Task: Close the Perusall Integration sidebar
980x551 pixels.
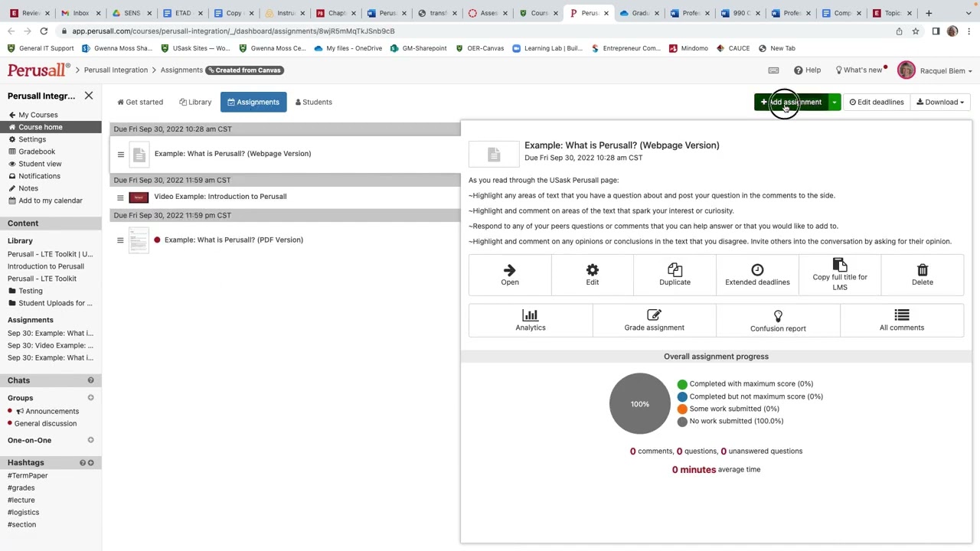Action: click(89, 96)
